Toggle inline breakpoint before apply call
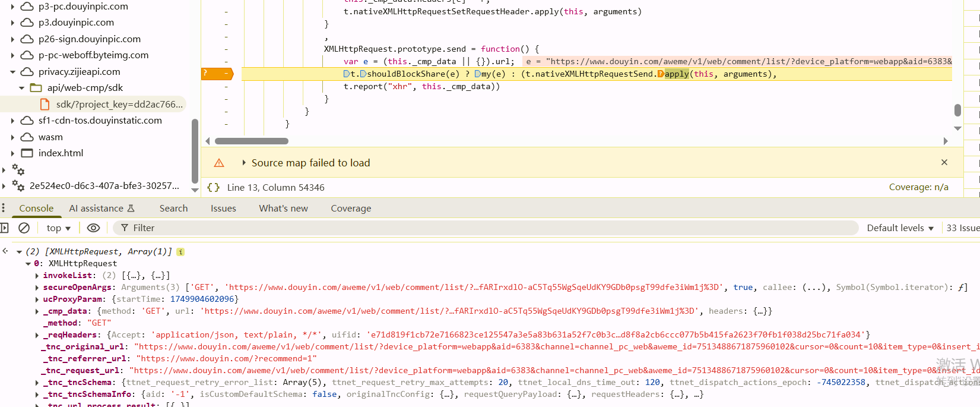 tap(661, 74)
